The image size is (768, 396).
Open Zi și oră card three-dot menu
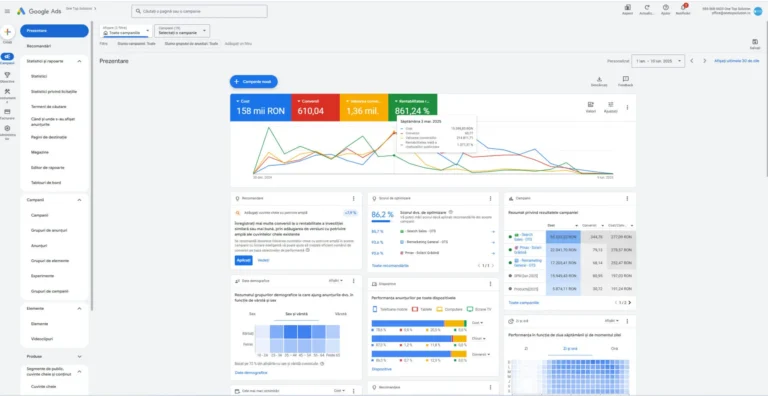point(627,321)
